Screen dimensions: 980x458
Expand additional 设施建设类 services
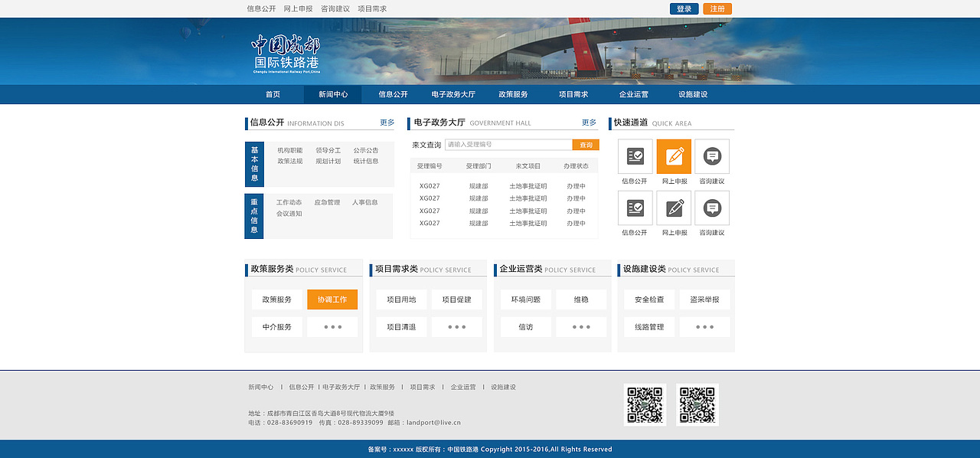coord(704,326)
